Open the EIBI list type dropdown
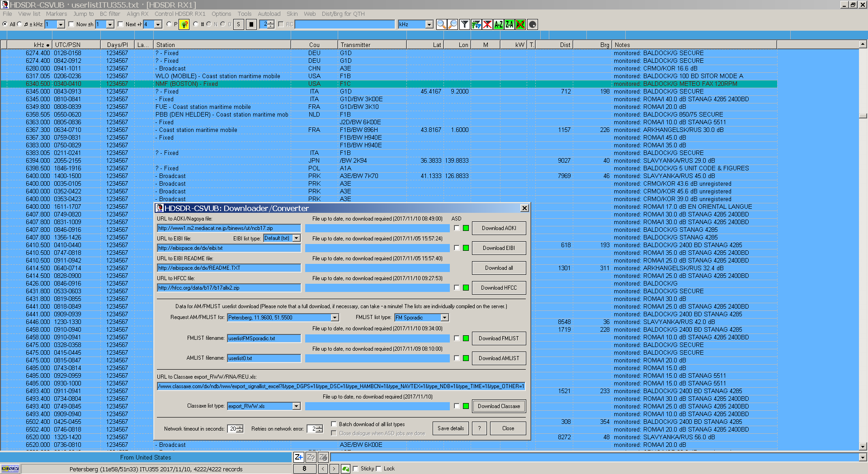 296,238
